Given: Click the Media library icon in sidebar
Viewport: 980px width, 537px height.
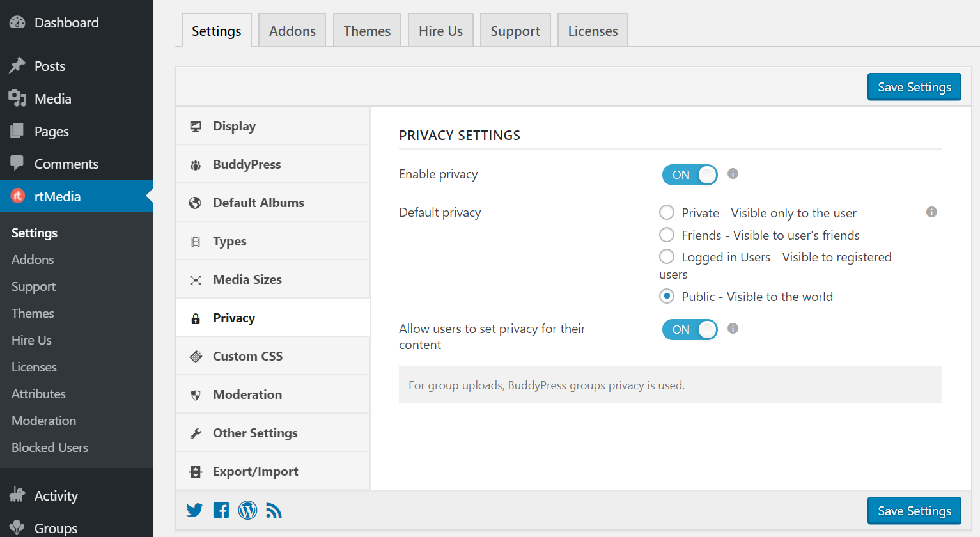Looking at the screenshot, I should pos(17,98).
